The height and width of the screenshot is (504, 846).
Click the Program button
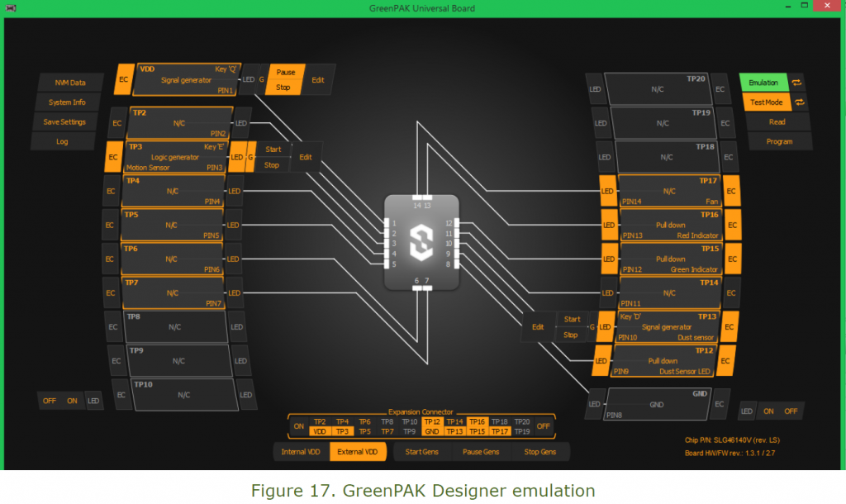pyautogui.click(x=777, y=141)
